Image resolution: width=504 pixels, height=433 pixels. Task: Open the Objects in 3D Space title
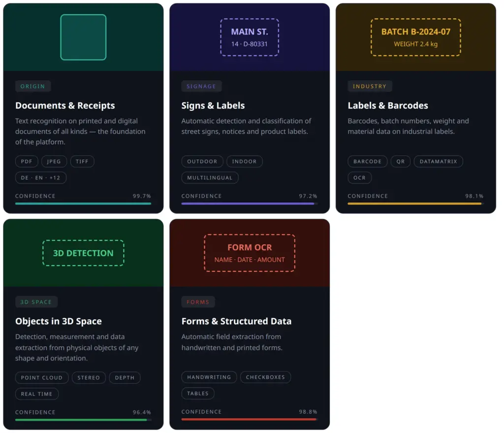pyautogui.click(x=59, y=321)
